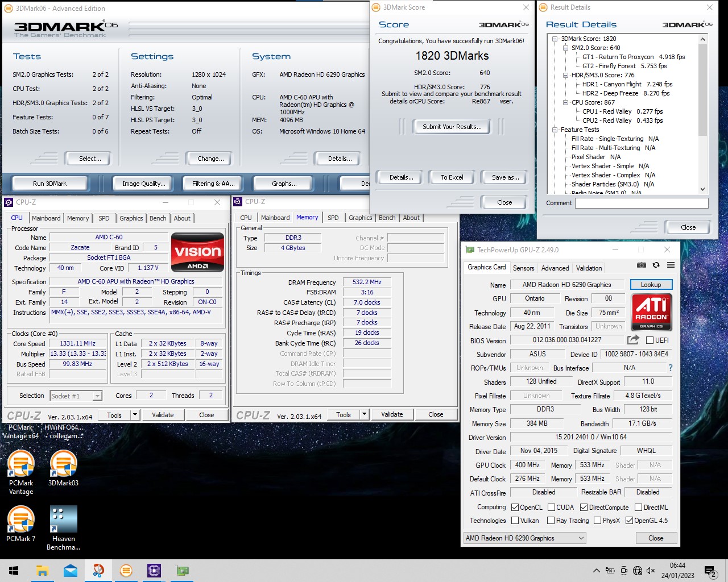Collapse the CPU Score: 867 node

point(566,102)
